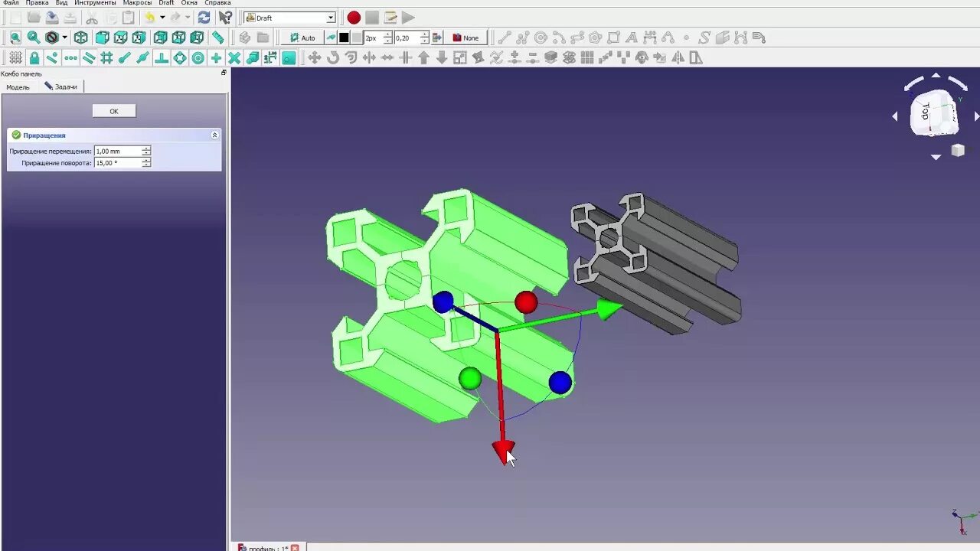Switch to the Задачи tab
The width and height of the screenshot is (980, 551).
click(60, 87)
